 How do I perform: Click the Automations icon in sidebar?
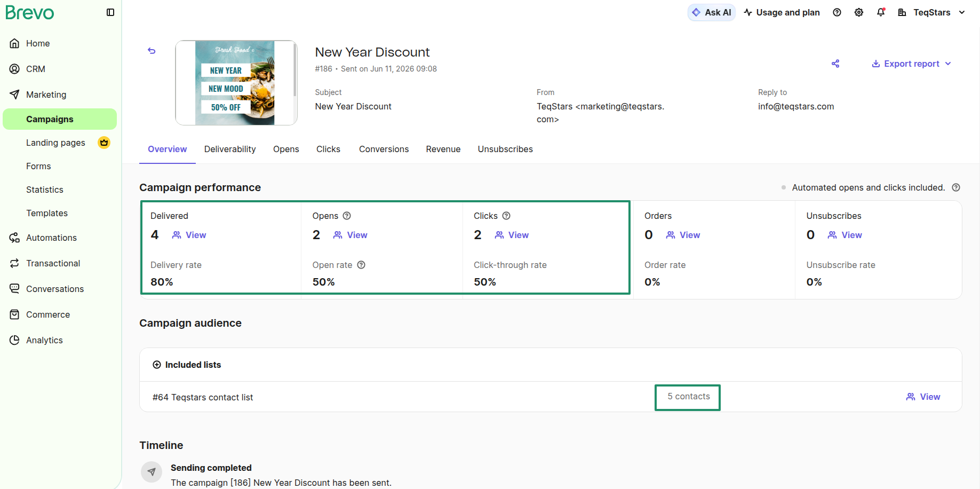click(x=14, y=238)
